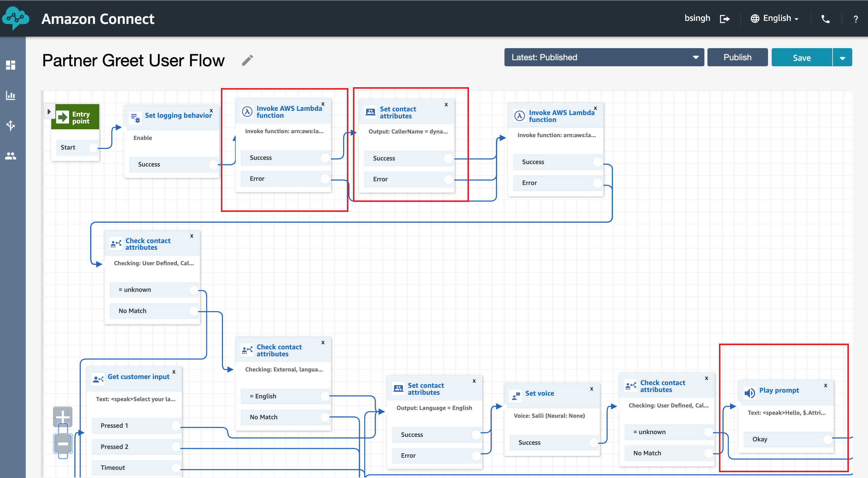
Task: Open Set logging behavior block title
Action: 178,115
